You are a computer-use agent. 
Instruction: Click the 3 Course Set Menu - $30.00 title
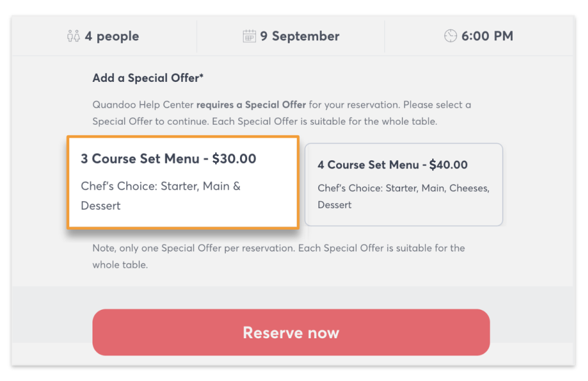(168, 159)
